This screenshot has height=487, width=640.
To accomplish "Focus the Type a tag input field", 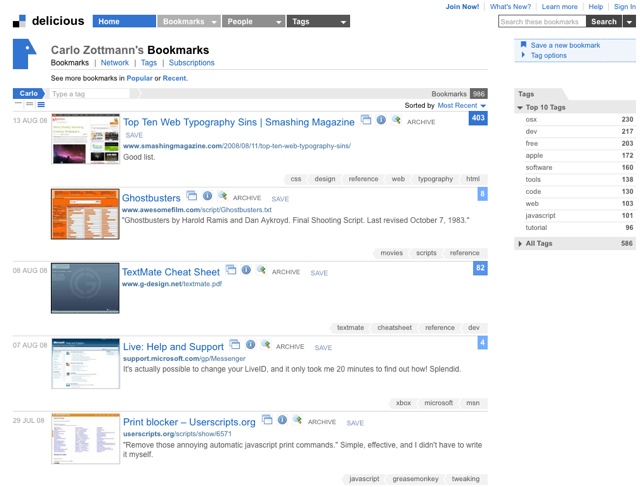I will [89, 94].
